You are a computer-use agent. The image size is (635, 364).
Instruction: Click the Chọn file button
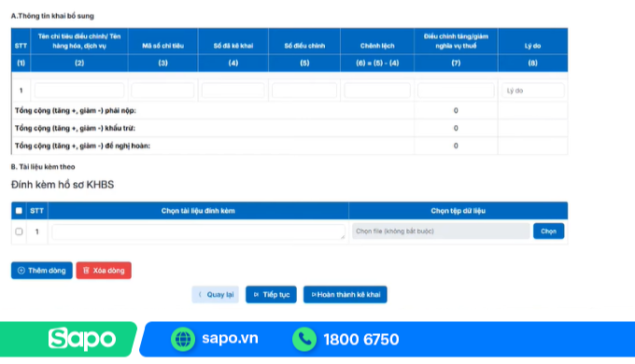click(548, 231)
